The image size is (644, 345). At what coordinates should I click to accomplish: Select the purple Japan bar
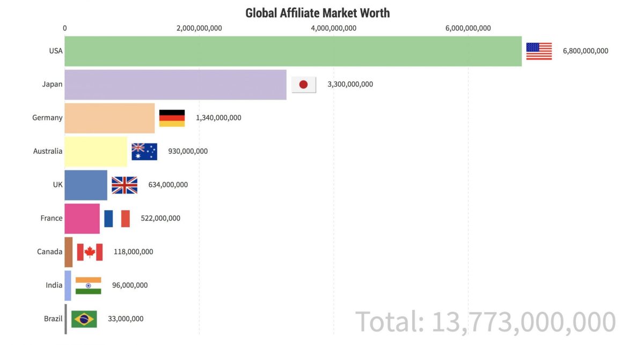click(x=175, y=84)
